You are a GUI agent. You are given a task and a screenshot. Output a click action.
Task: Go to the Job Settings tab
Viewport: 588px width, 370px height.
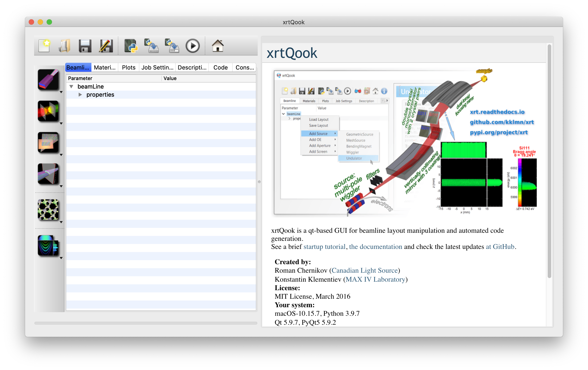click(x=158, y=67)
